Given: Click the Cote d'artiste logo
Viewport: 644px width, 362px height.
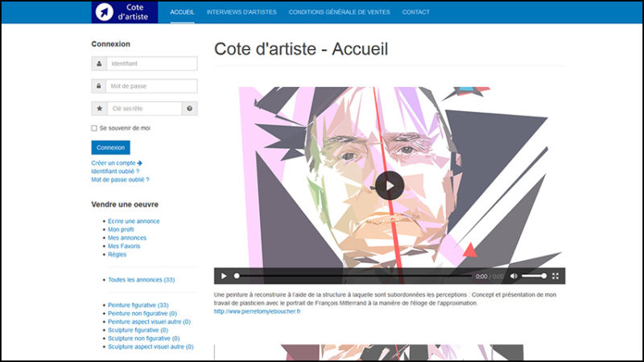Looking at the screenshot, I should tap(125, 12).
